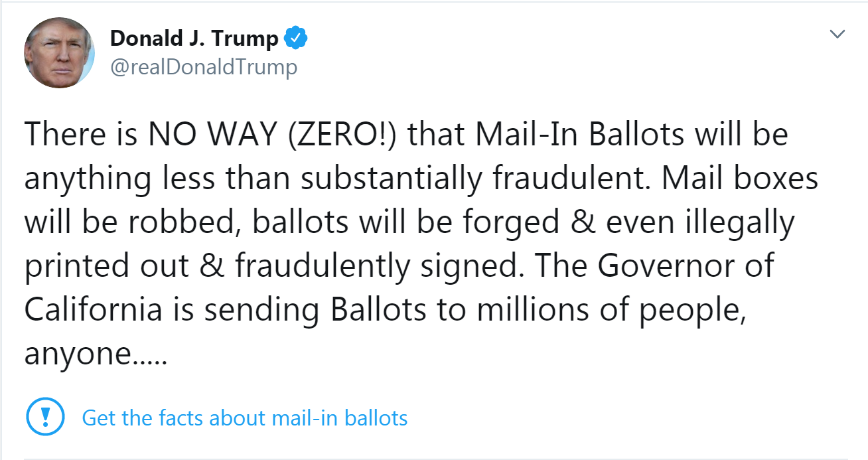The height and width of the screenshot is (460, 868).
Task: Open "Get the facts about mail-in ballots"
Action: (x=244, y=418)
